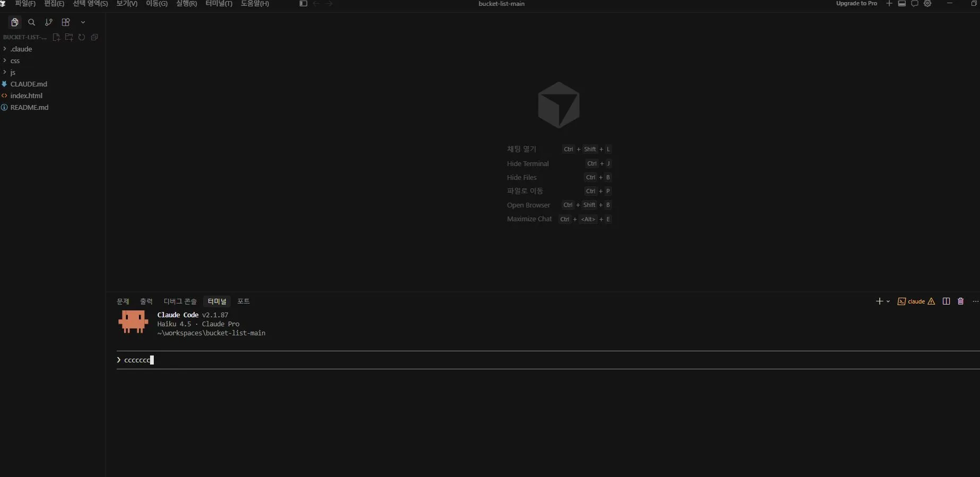Screen dimensions: 980x477
Task: Open the 보기(V) menu
Action: tap(127, 4)
